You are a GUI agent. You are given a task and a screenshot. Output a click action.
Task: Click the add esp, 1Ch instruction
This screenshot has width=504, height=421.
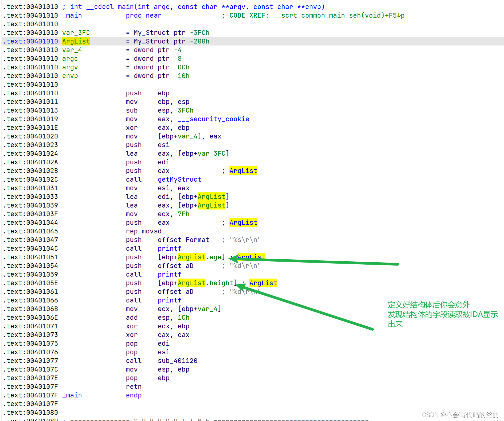(x=158, y=317)
